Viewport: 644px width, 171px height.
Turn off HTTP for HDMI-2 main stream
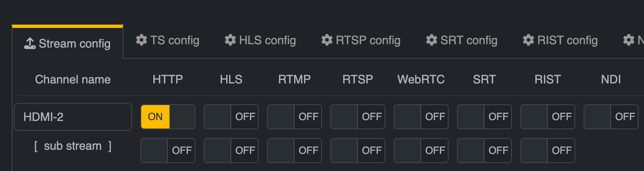click(x=168, y=117)
